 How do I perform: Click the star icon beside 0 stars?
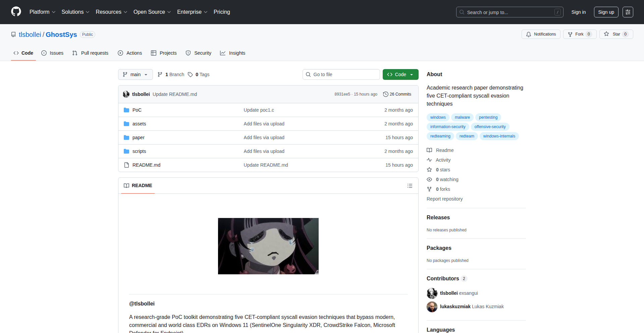[429, 170]
